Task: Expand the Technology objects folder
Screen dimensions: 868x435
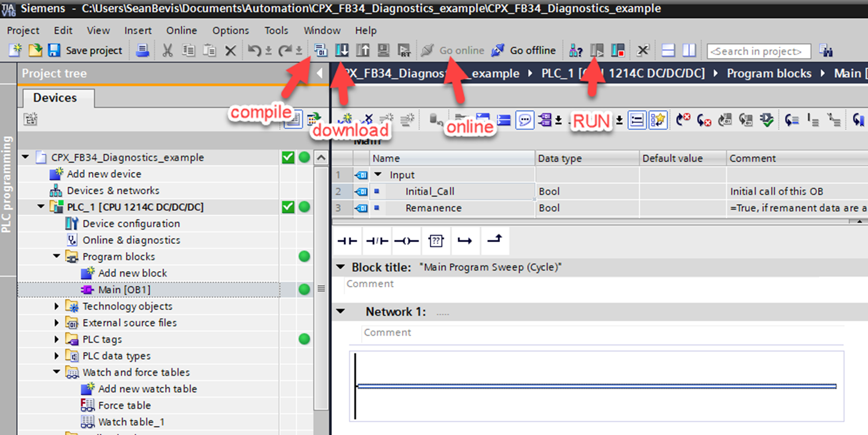Action: [57, 306]
